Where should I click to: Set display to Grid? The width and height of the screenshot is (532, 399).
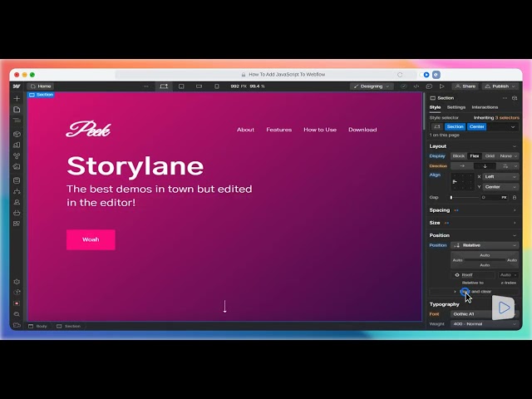coord(490,156)
